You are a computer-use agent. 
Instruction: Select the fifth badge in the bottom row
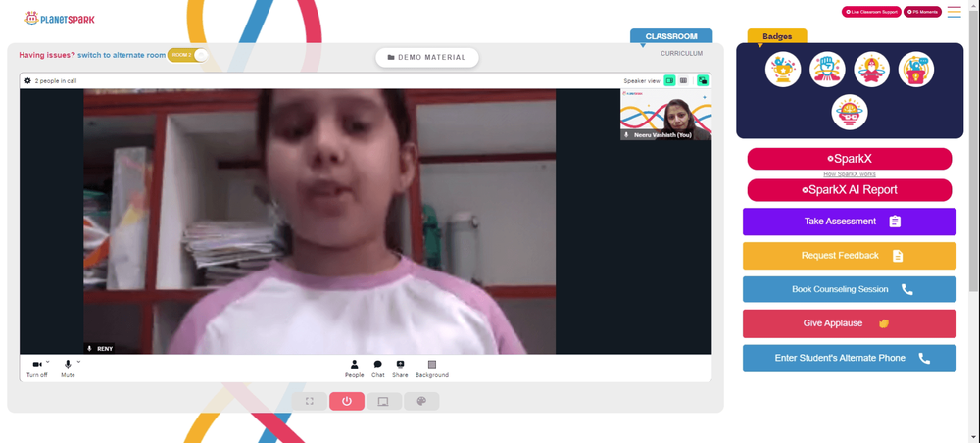pos(850,113)
